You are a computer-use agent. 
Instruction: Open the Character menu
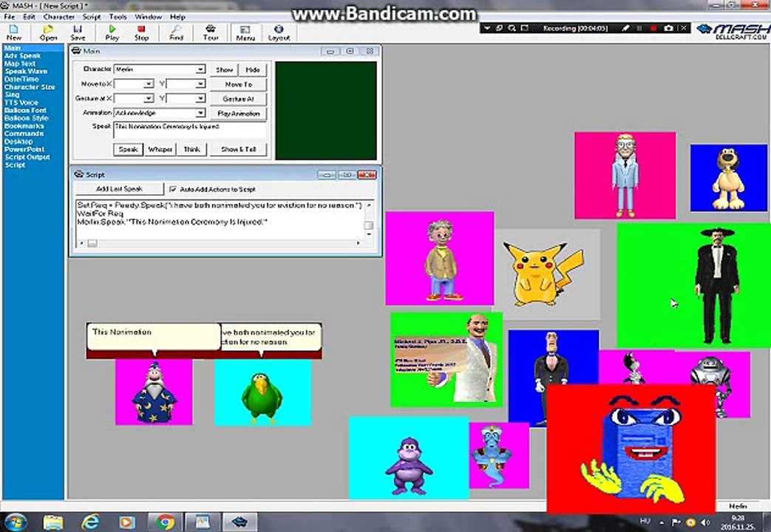(59, 17)
